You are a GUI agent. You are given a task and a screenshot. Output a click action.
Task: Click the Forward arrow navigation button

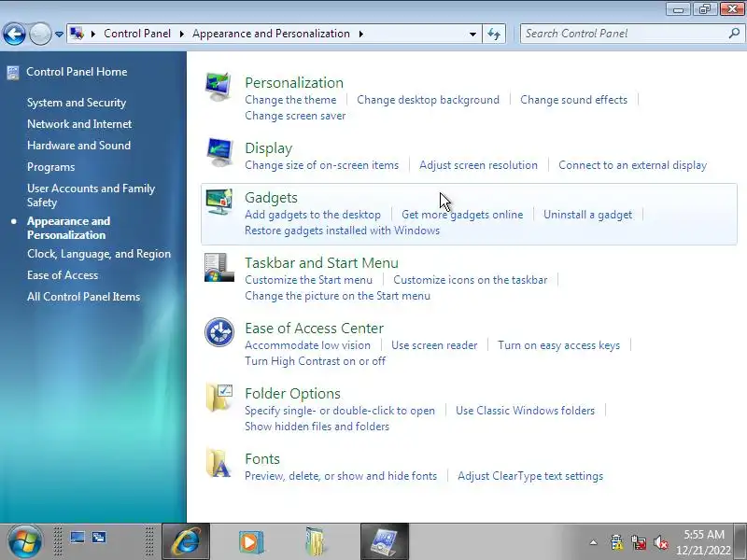tap(40, 34)
